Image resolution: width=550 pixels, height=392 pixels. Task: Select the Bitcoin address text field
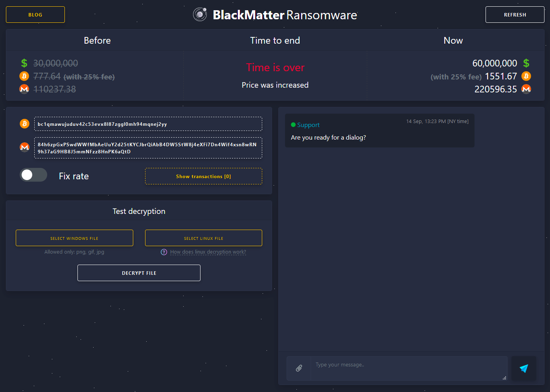[x=148, y=123]
